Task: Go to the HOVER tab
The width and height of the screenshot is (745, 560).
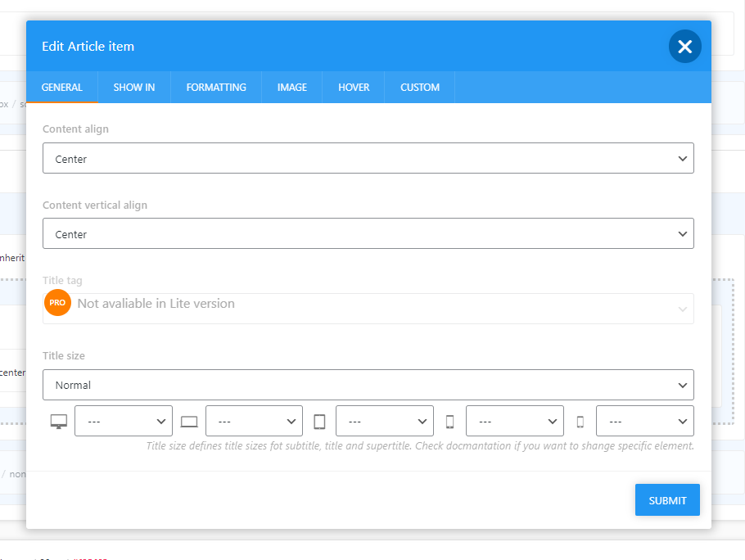Action: (354, 88)
